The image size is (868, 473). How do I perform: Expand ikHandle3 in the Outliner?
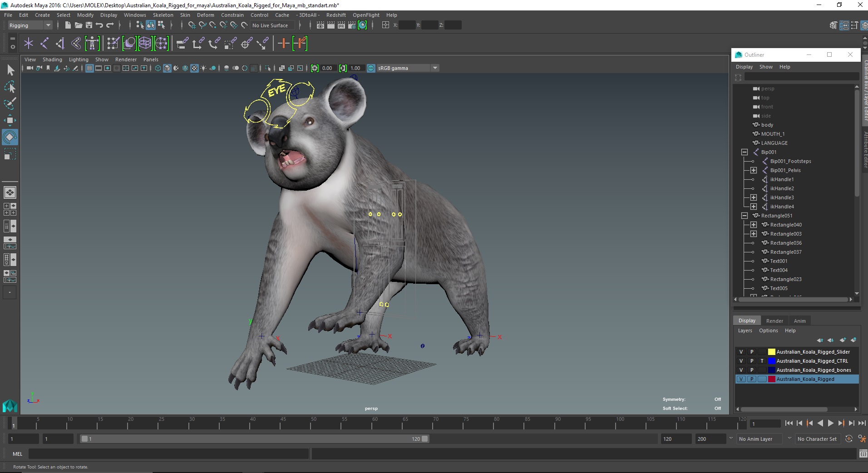[754, 197]
